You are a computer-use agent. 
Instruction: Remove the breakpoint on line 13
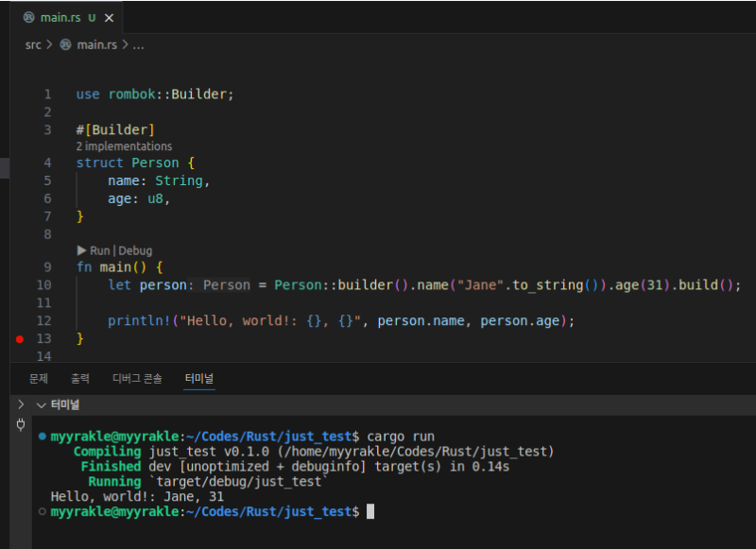coord(20,338)
